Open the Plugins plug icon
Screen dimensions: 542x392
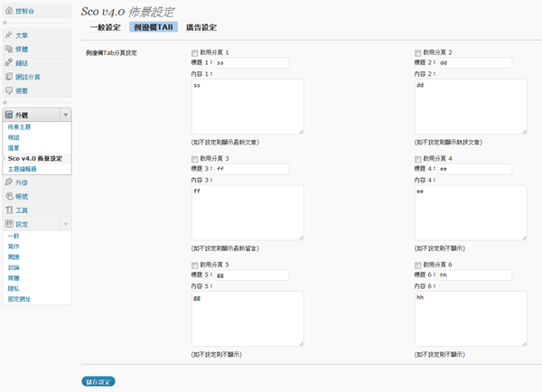(9, 182)
